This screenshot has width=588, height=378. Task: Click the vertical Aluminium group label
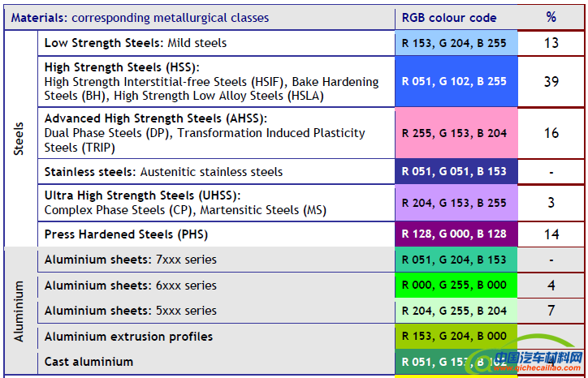(19, 311)
